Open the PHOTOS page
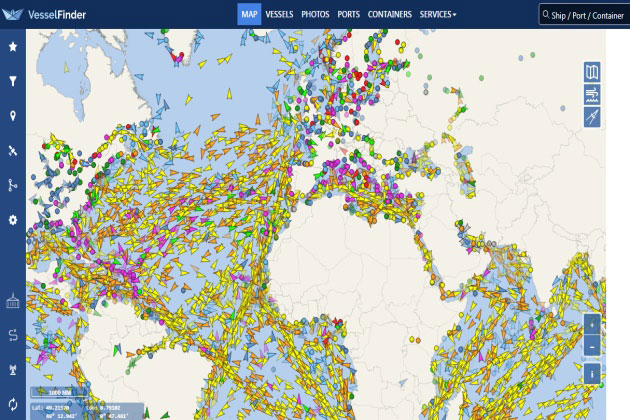 315,15
